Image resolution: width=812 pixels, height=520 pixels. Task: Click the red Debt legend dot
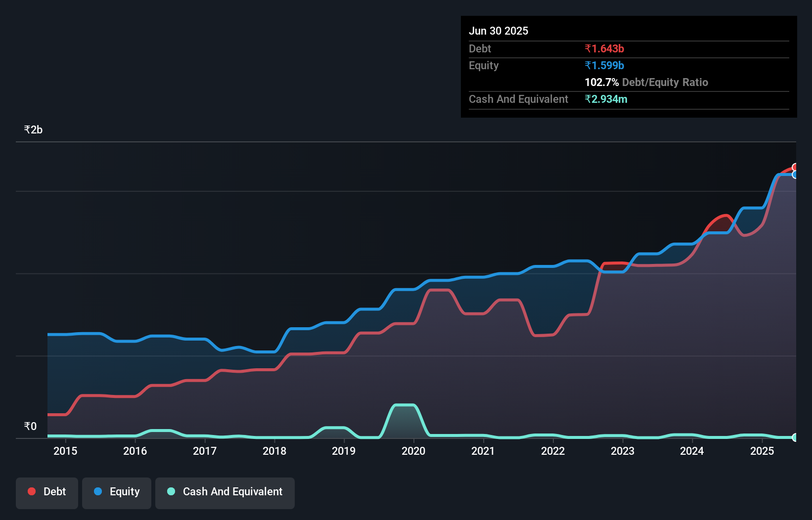32,491
